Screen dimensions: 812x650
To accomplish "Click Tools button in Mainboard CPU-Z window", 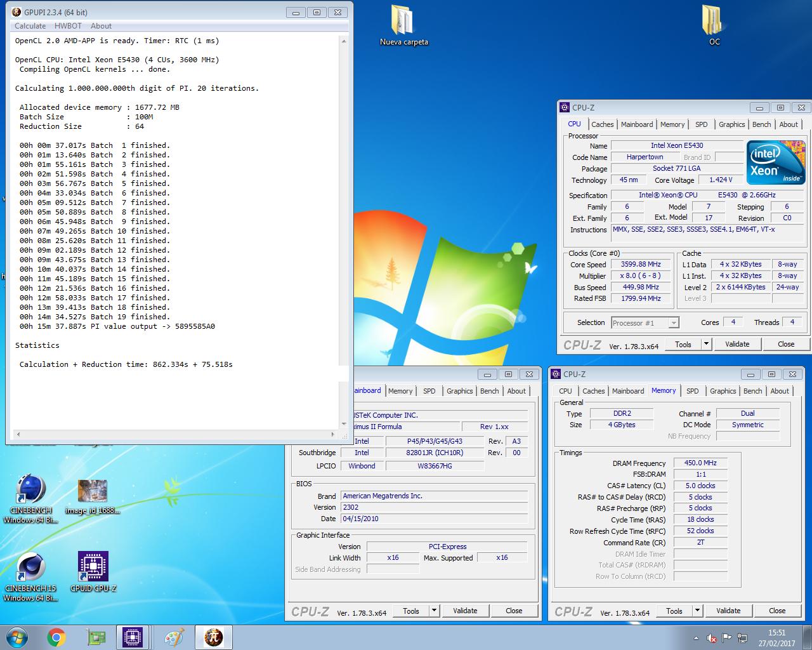I will point(411,611).
